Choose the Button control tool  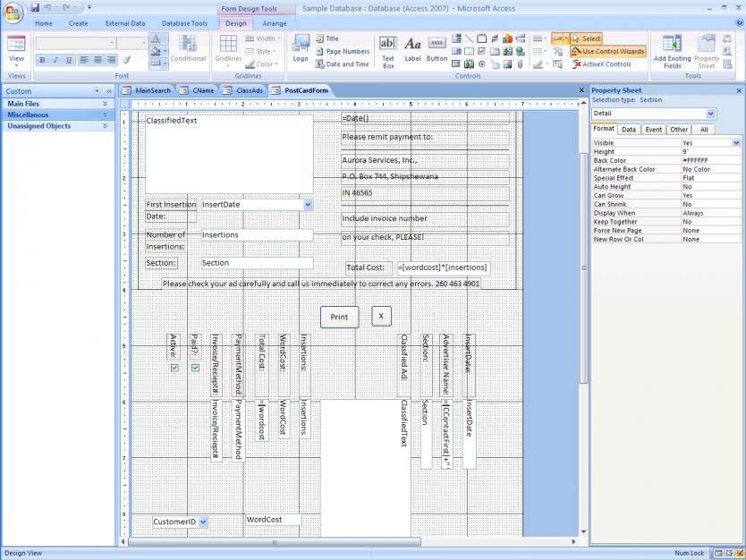point(437,48)
